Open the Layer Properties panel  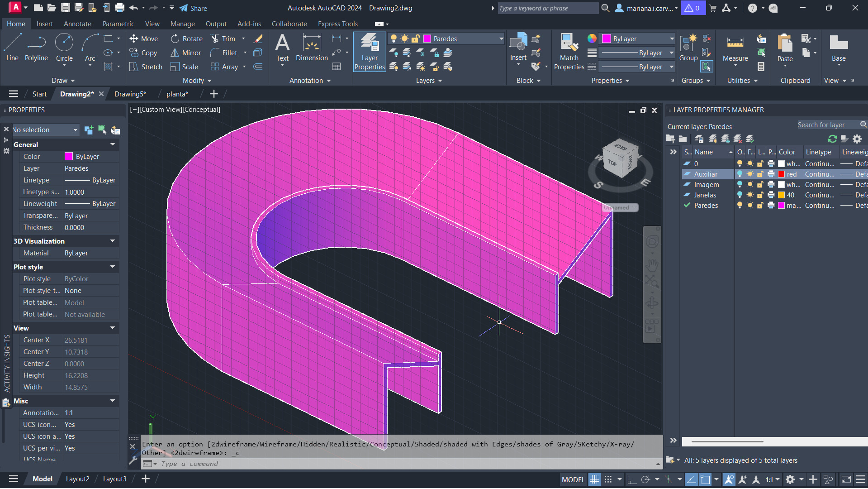pyautogui.click(x=369, y=52)
